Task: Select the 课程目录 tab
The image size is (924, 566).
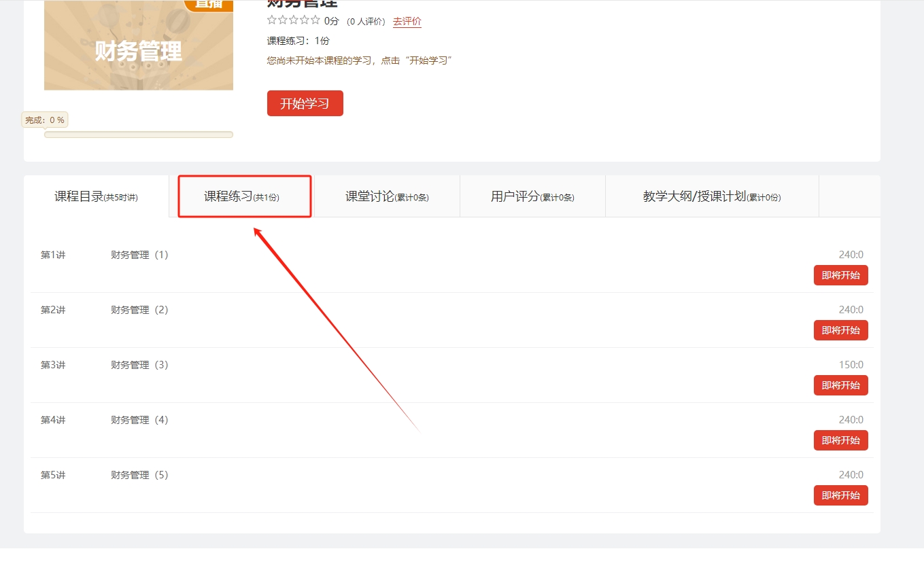Action: point(96,196)
